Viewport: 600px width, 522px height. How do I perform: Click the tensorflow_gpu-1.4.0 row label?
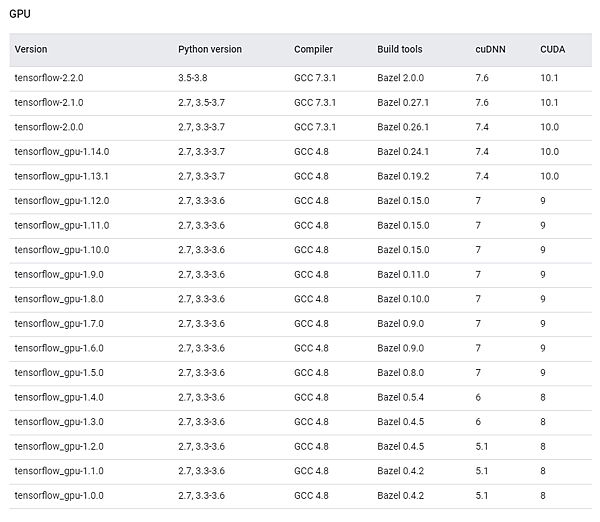(x=59, y=397)
